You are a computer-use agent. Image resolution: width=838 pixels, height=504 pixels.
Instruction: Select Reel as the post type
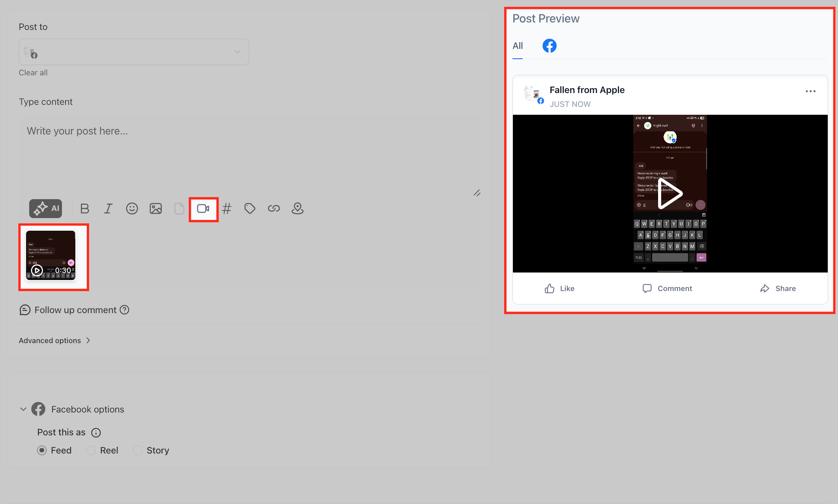coord(91,450)
